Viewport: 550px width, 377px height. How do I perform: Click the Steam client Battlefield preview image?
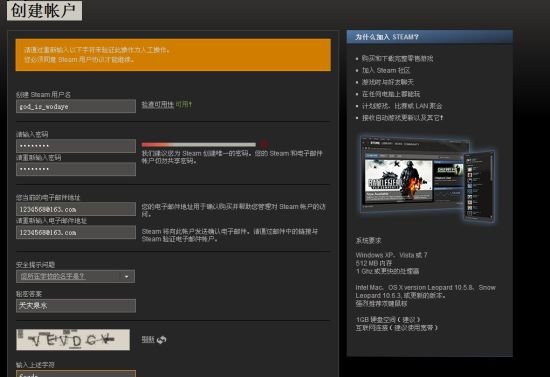399,181
